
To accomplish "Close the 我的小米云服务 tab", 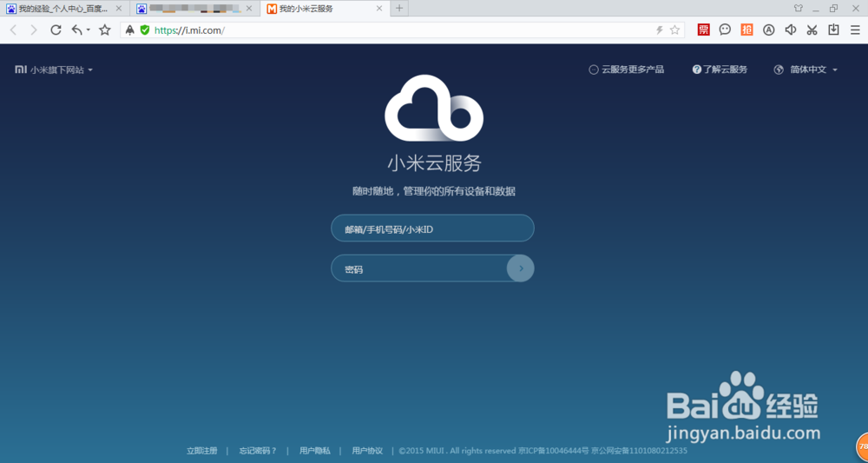I will (379, 9).
